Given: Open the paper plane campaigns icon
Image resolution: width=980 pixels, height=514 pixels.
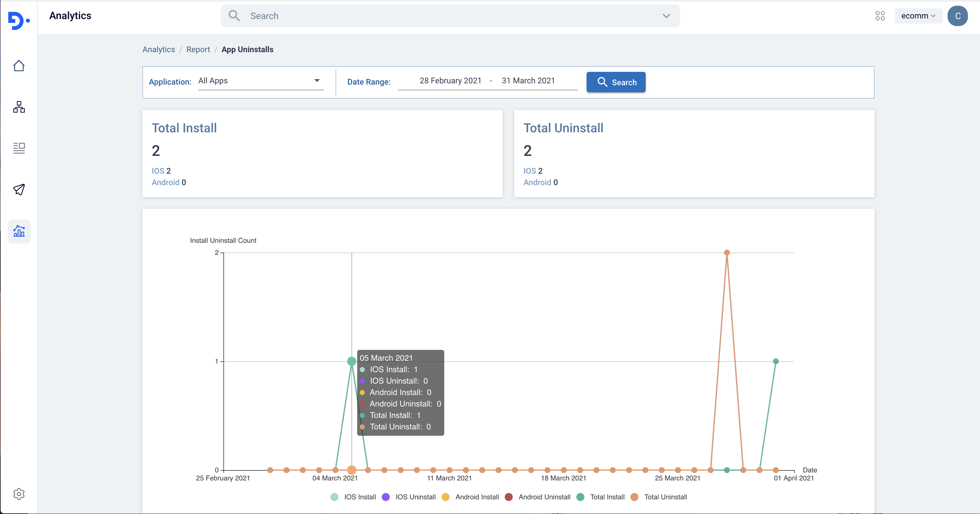Looking at the screenshot, I should pos(19,189).
